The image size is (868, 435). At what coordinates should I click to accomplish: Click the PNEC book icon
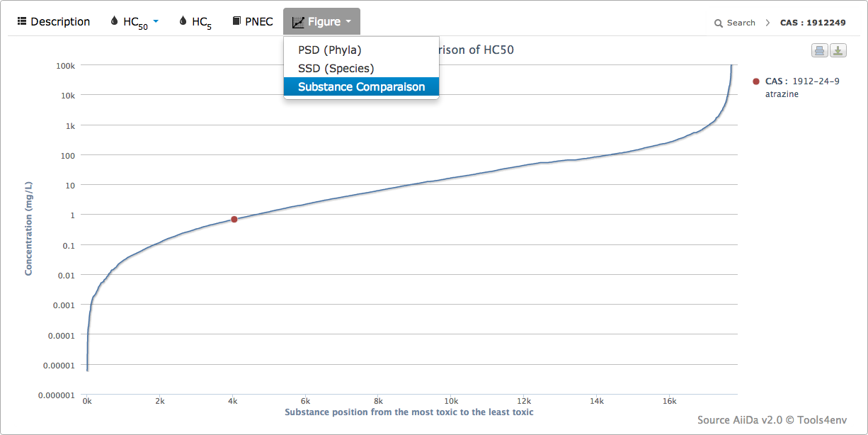pos(236,21)
